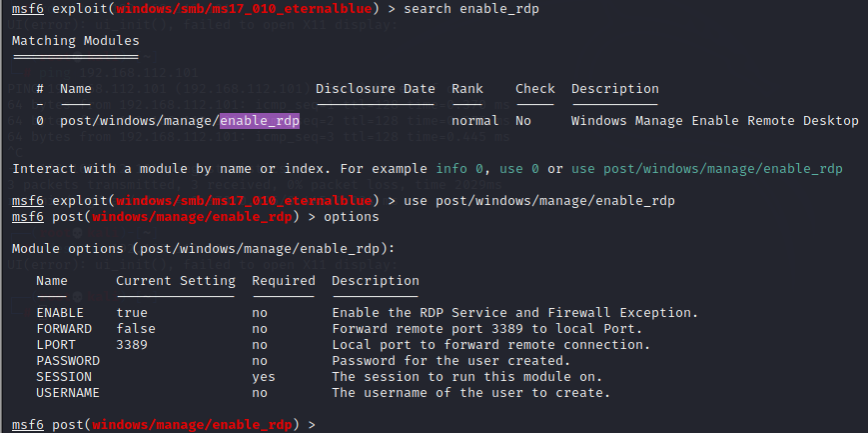
Task: Click the ENABLE option name
Action: (60, 313)
